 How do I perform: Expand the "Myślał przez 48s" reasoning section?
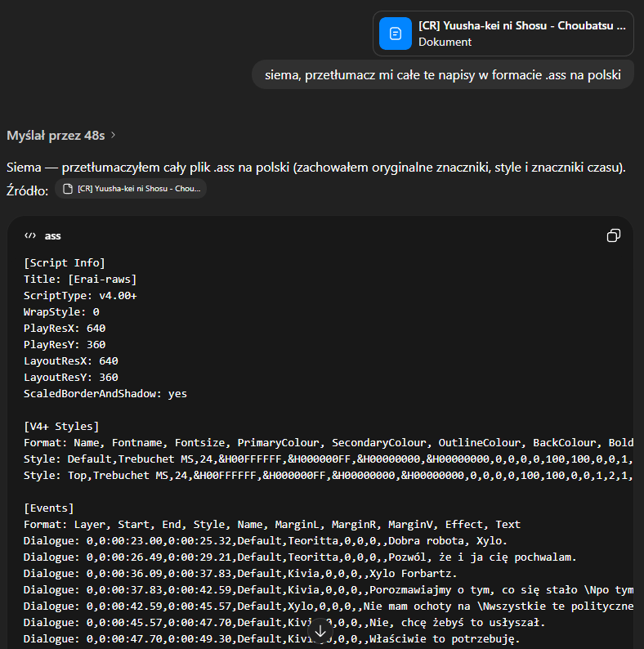point(61,135)
